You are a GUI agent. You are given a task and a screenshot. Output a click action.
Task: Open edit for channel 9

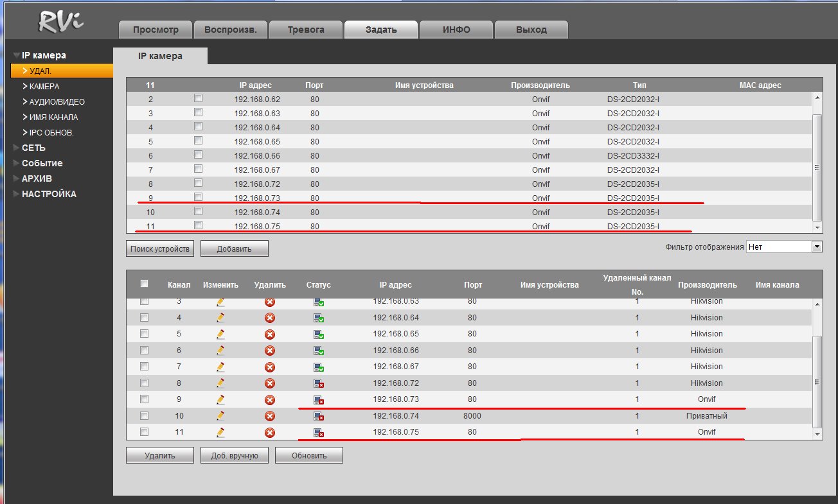pos(220,399)
